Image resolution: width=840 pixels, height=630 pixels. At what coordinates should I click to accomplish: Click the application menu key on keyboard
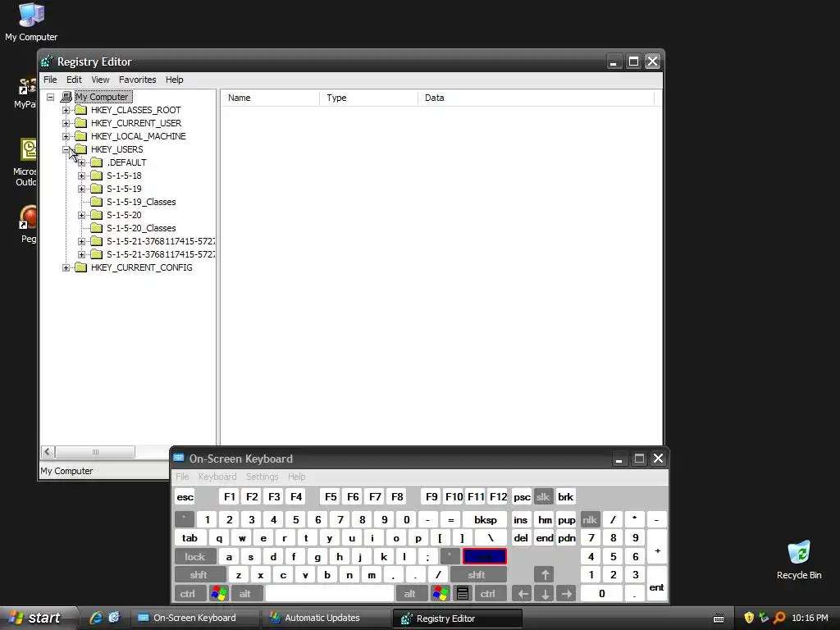463,594
